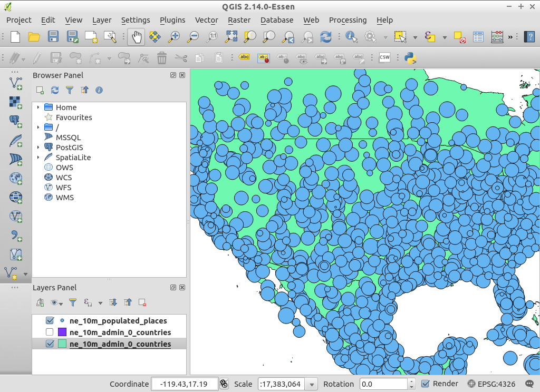This screenshot has height=392, width=540.
Task: Expand the PostGIS node in Browser
Action: 38,148
